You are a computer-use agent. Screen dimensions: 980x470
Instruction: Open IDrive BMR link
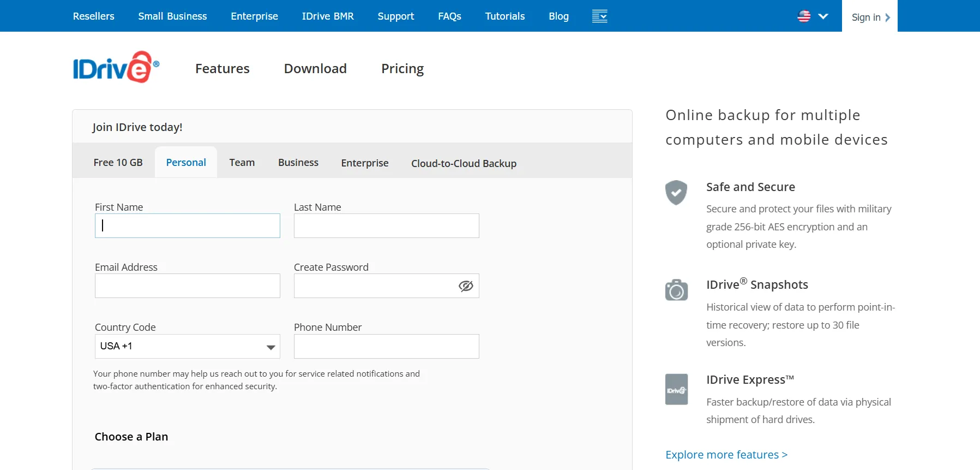(x=328, y=16)
